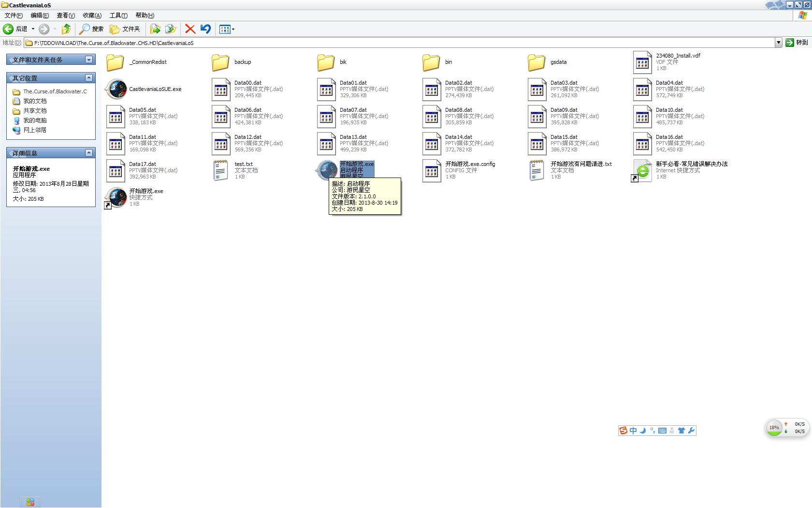The width and height of the screenshot is (812, 508).
Task: Click the Back arrow toolbar button
Action: coord(8,29)
